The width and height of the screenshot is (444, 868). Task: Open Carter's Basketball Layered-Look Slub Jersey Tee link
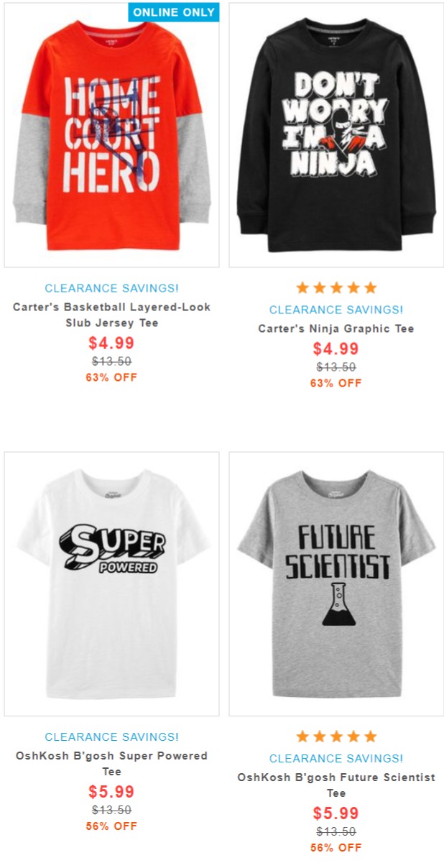pos(111,315)
